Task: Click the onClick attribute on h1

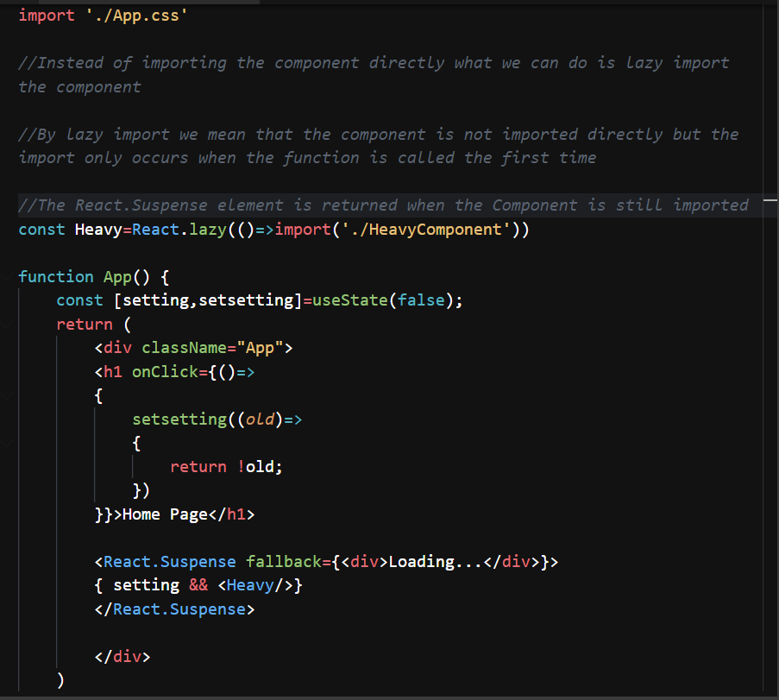Action: coord(165,371)
